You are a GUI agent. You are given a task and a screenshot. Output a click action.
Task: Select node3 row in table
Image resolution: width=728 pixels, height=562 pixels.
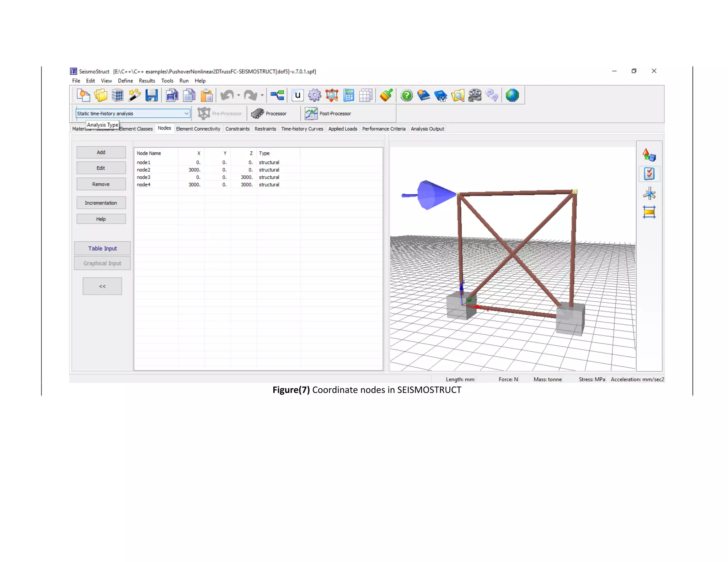(x=258, y=177)
